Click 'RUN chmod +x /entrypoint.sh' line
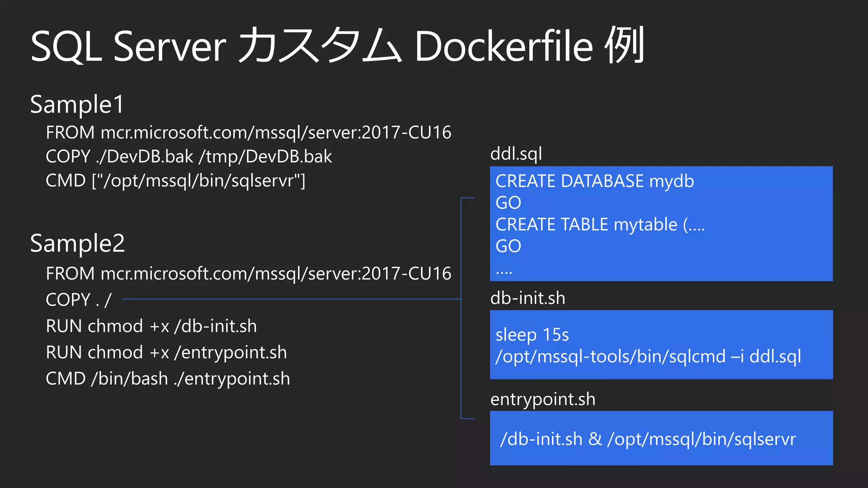This screenshot has width=868, height=488. (x=166, y=352)
